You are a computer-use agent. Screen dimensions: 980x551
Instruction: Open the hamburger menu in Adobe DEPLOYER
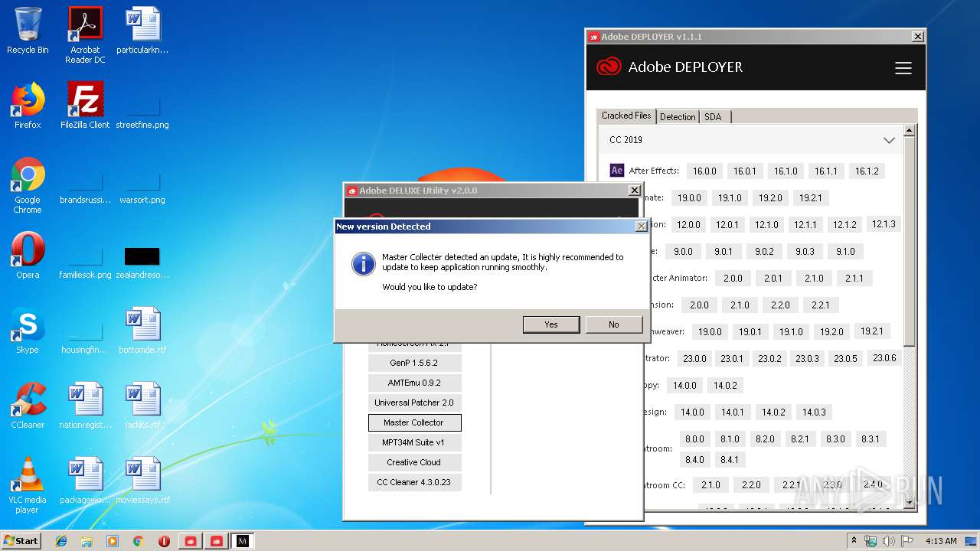point(903,68)
